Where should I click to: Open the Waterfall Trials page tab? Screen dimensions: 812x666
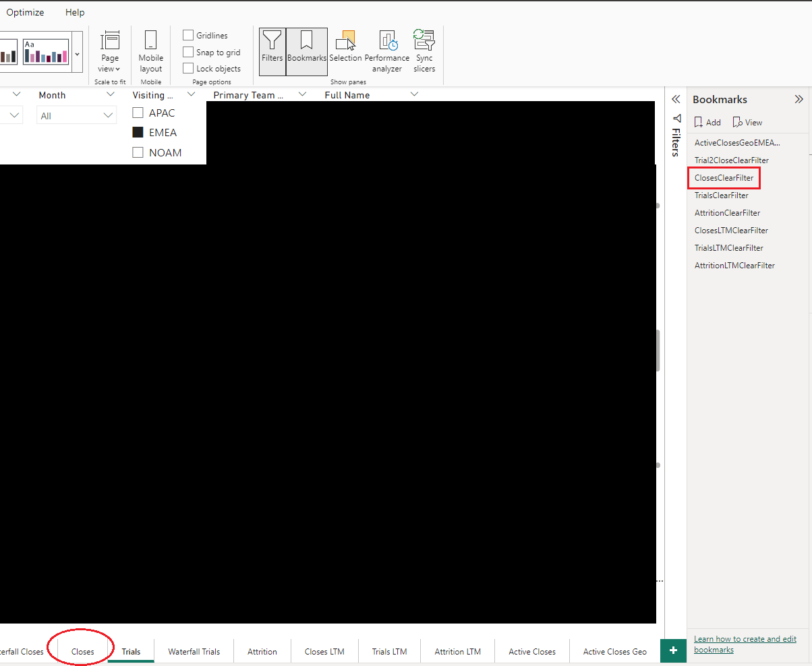(194, 651)
